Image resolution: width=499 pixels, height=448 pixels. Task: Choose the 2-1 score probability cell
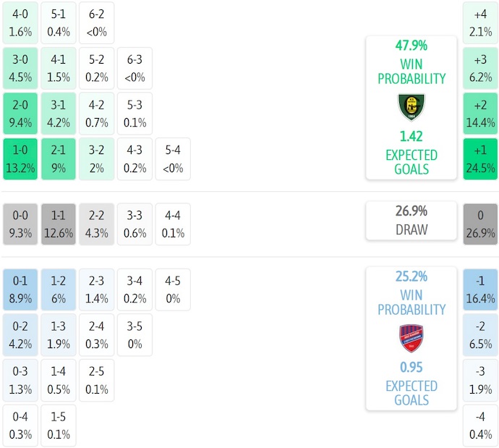pyautogui.click(x=59, y=159)
